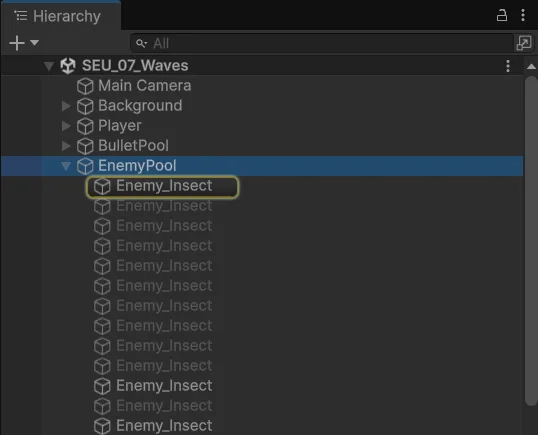
Task: Click the scrollbar up arrow
Action: click(x=531, y=66)
